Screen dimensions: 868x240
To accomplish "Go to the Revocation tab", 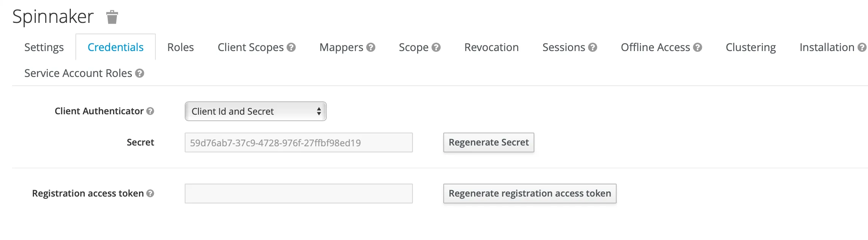I will (491, 47).
